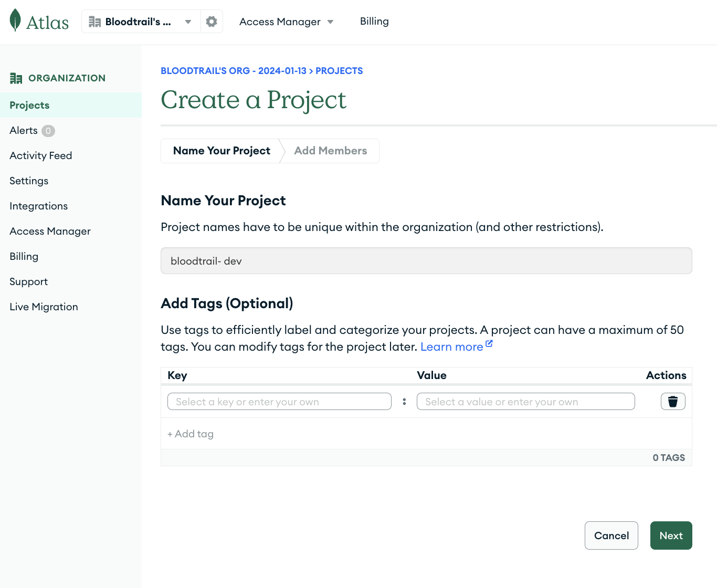Open the Learn more link
The height and width of the screenshot is (588, 717).
452,346
